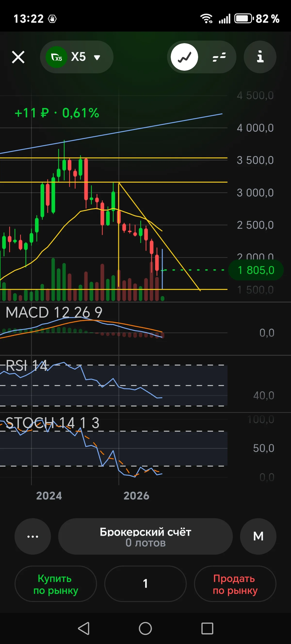Tap the 2024 time axis label

coord(49,496)
